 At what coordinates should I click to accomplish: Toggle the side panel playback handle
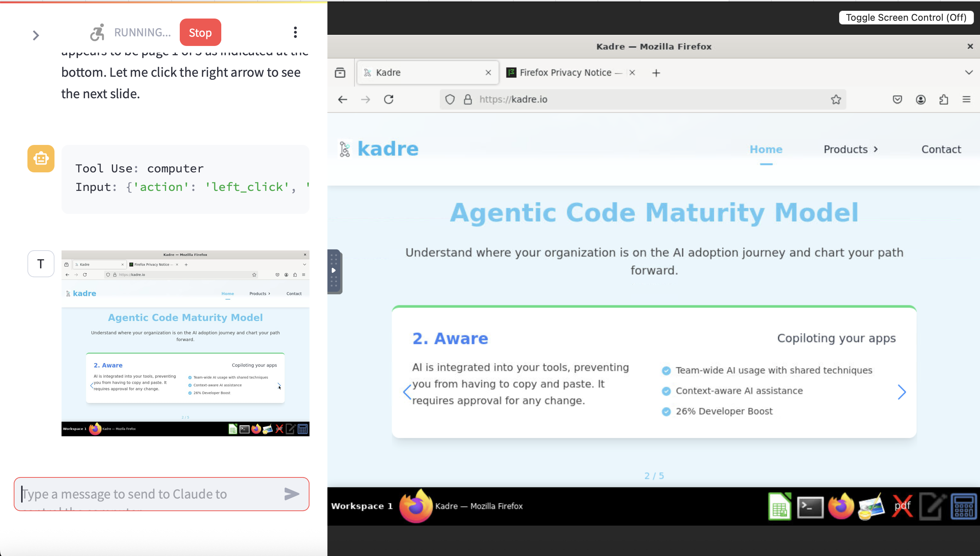(x=334, y=270)
